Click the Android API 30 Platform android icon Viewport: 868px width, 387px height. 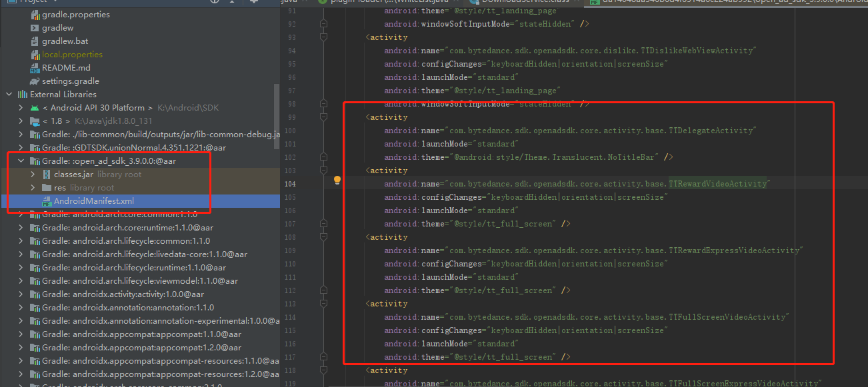(x=35, y=108)
